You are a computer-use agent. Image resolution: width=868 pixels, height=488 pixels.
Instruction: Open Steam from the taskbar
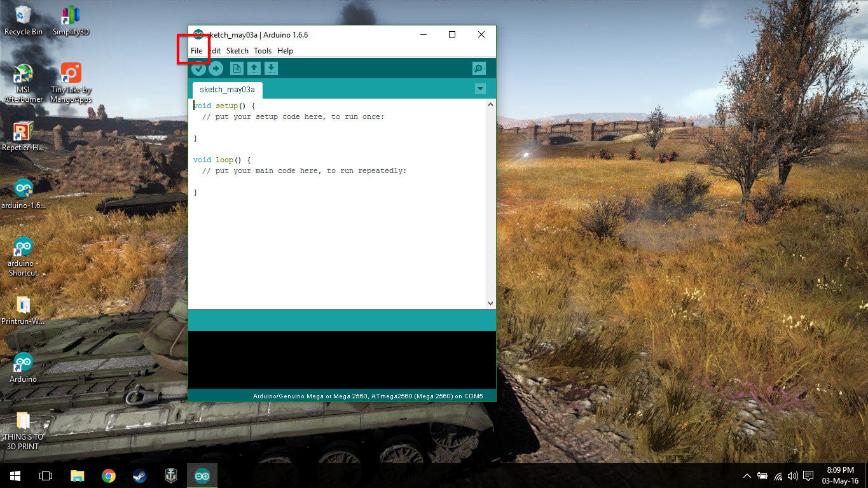point(140,475)
